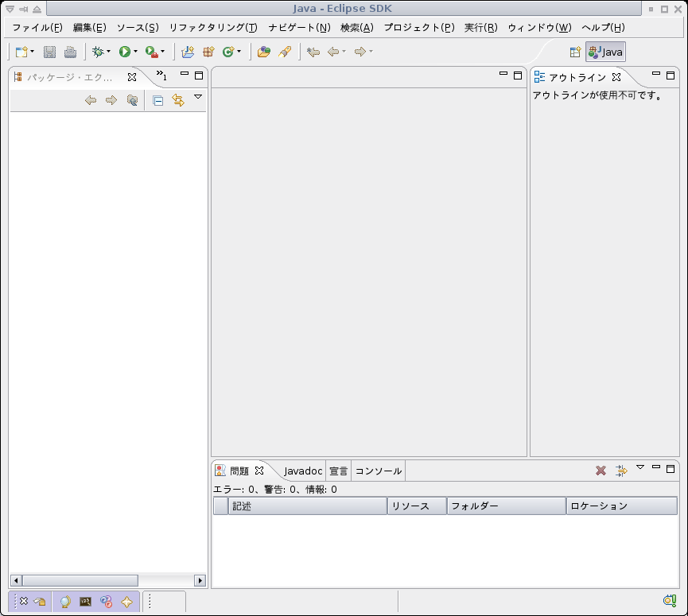Click the Print icon in toolbar

70,52
